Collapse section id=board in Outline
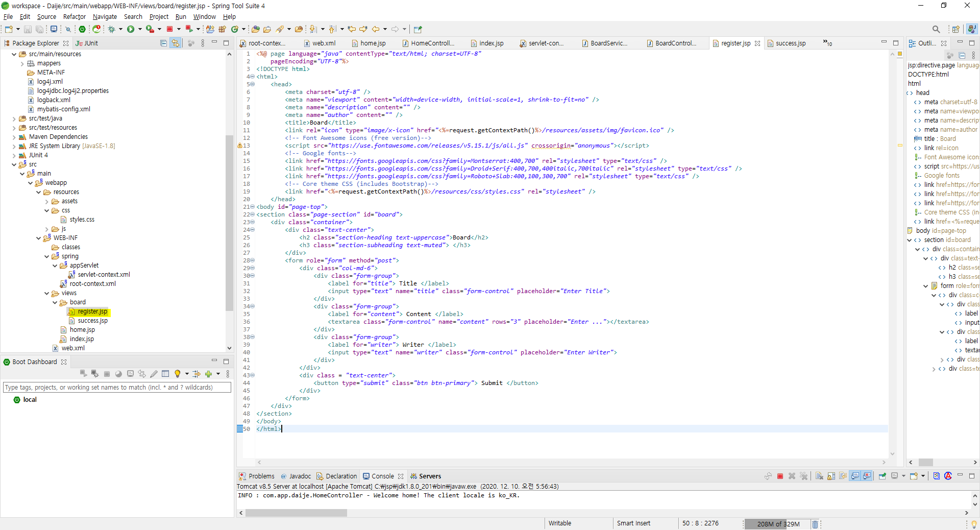This screenshot has width=980, height=530. [x=909, y=240]
